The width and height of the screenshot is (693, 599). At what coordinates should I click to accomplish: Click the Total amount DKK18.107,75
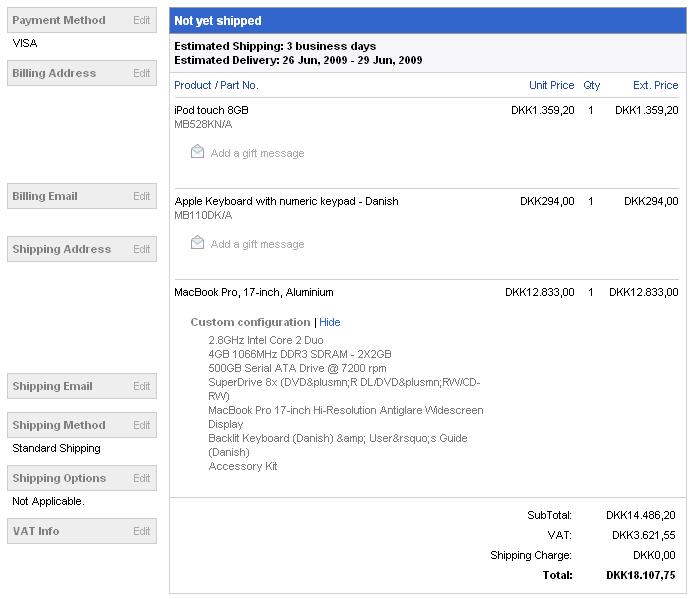[640, 575]
